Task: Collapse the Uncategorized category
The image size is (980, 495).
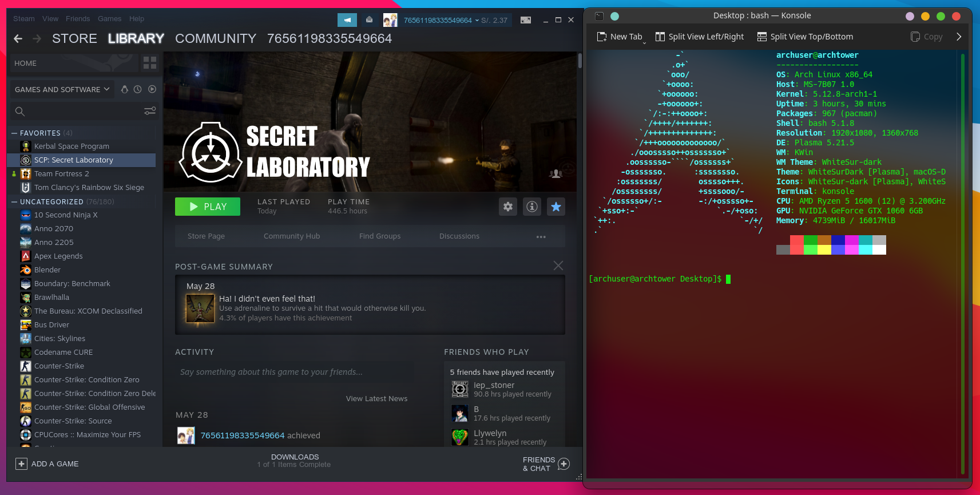Action: point(14,201)
